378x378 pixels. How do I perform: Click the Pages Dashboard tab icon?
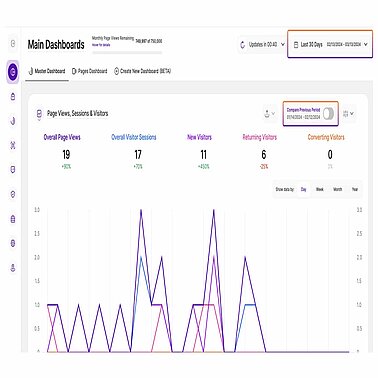coord(74,71)
